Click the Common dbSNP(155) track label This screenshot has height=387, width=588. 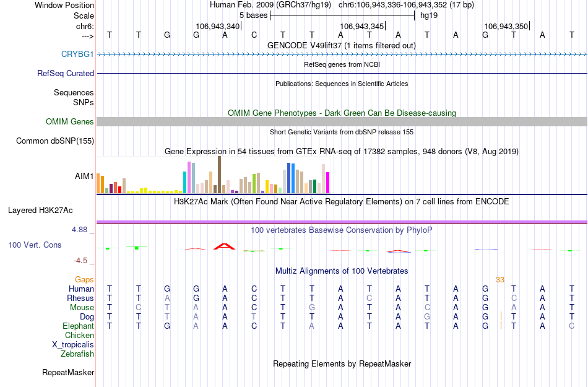click(x=55, y=141)
